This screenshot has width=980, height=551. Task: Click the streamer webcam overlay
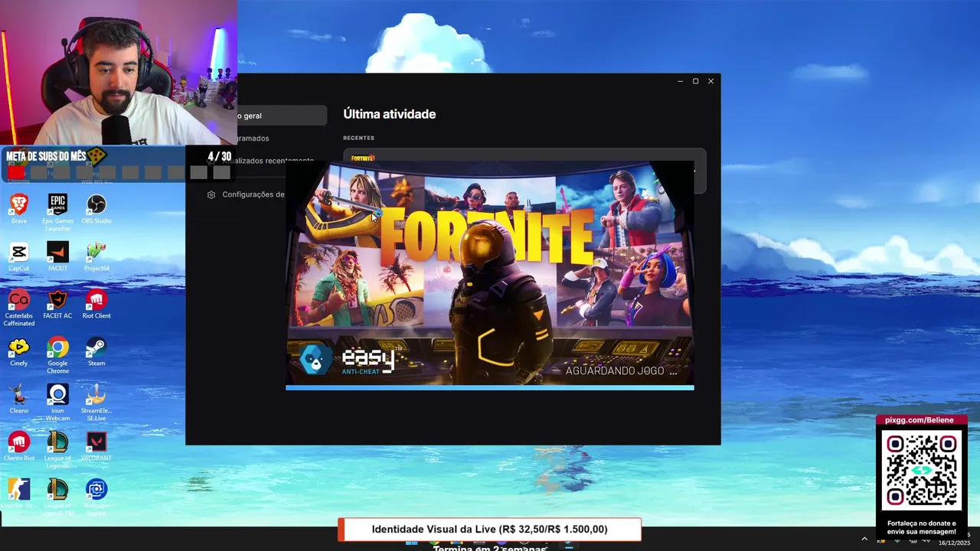point(119,73)
